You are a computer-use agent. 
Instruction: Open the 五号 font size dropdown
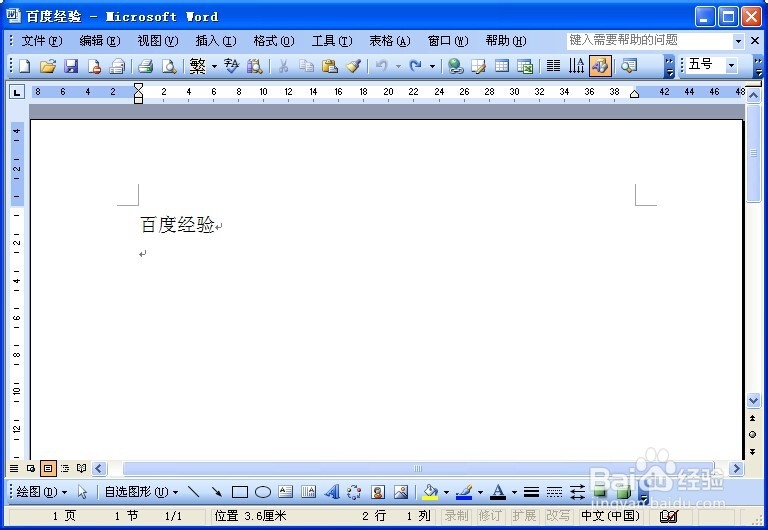coord(732,65)
